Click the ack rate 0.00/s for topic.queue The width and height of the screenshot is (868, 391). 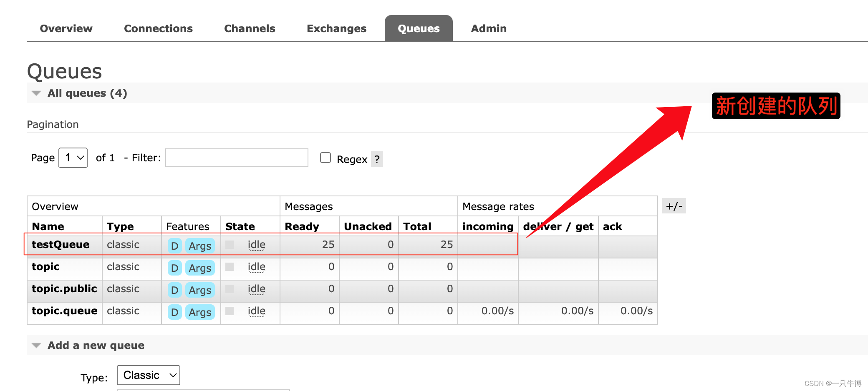[x=636, y=311]
